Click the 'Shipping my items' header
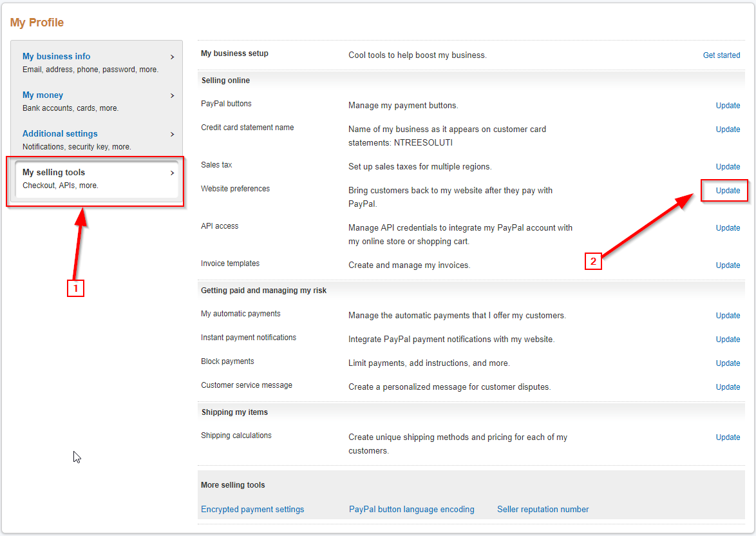 click(234, 412)
